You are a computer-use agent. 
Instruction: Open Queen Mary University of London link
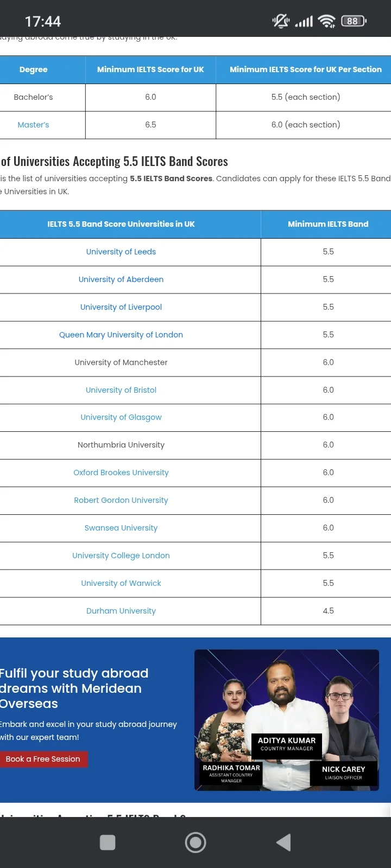pos(121,335)
